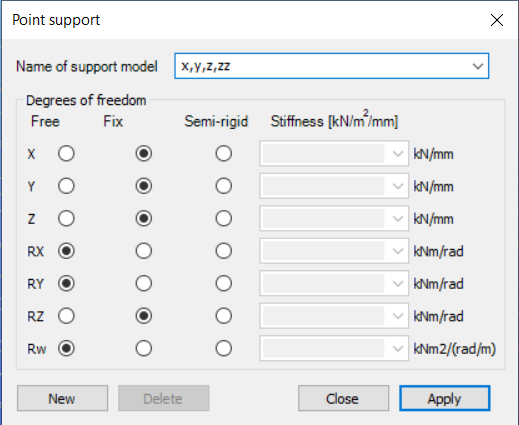Click the Close button at the bottom
The height and width of the screenshot is (425, 519).
343,398
